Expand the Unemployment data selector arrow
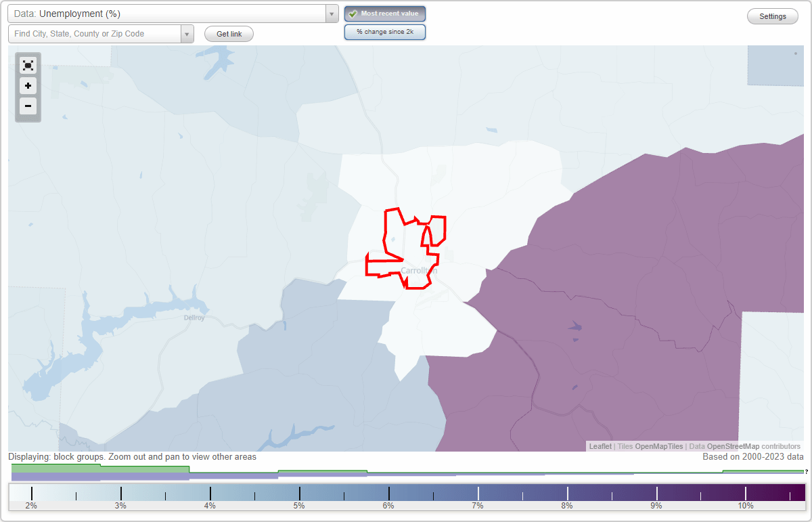Viewport: 812px width, 522px height. [x=331, y=14]
